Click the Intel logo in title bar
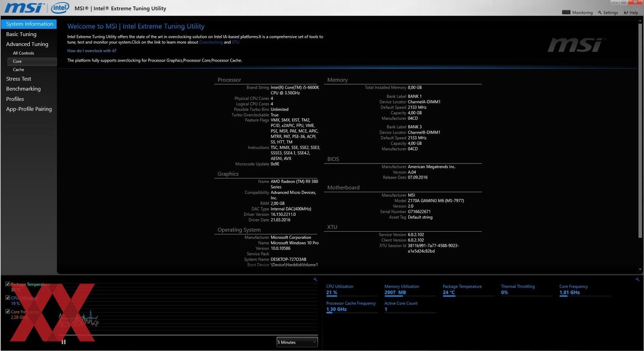Image resolution: width=644 pixels, height=351 pixels. click(x=60, y=8)
